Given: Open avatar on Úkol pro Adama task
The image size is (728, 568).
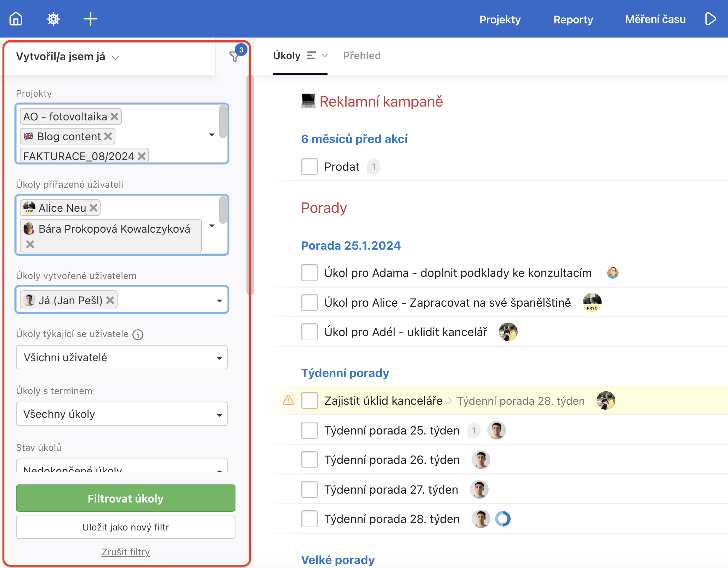Looking at the screenshot, I should [613, 273].
